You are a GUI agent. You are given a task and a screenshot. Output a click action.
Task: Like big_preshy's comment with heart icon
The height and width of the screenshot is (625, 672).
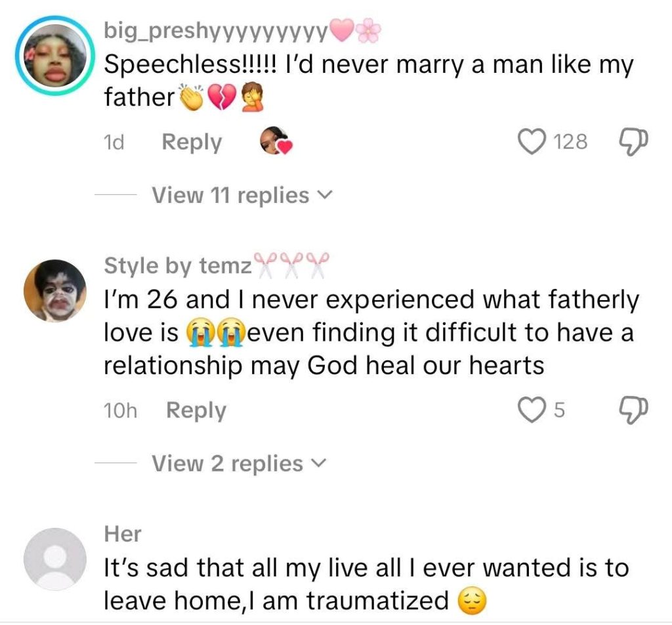532,141
